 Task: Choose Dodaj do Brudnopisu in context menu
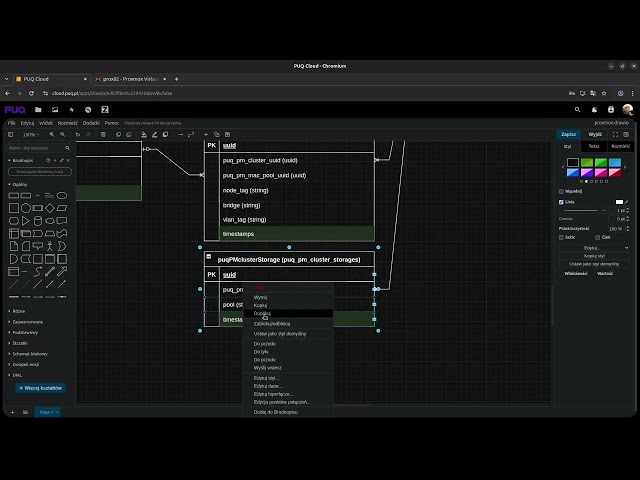(x=288, y=412)
